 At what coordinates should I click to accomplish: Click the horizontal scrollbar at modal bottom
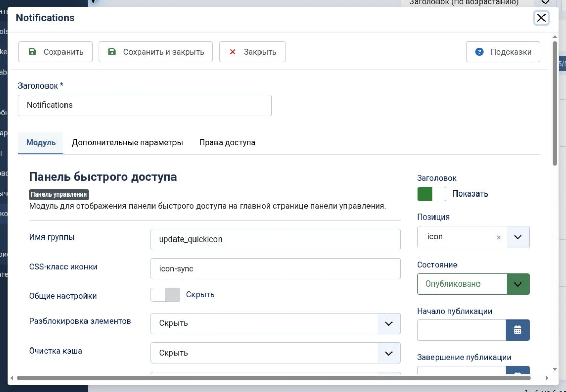274,378
